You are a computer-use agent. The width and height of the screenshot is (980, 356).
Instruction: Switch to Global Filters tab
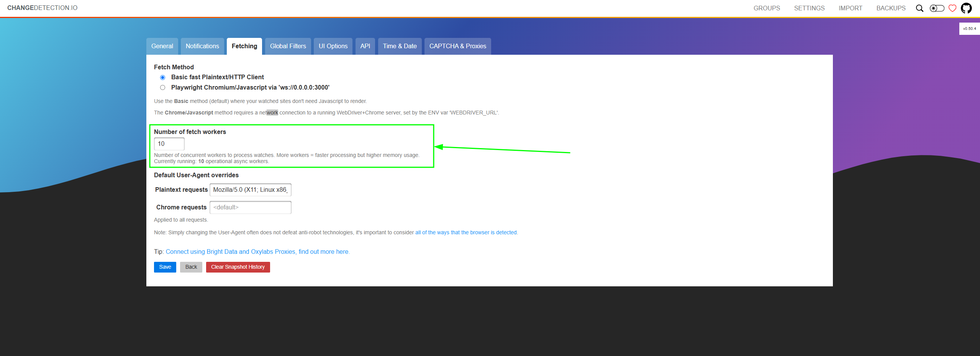288,46
